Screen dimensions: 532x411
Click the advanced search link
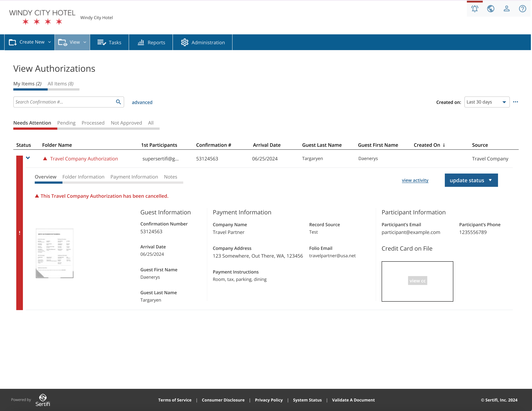click(142, 102)
